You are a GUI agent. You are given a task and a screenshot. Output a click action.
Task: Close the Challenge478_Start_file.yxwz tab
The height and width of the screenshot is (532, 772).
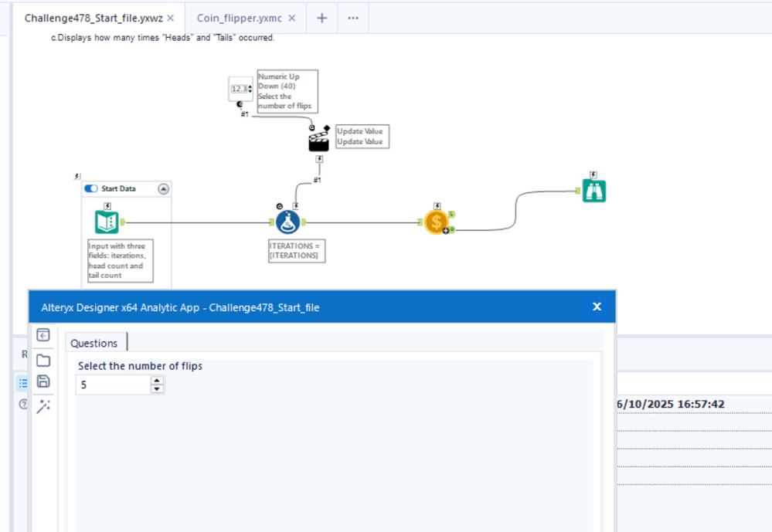tap(170, 19)
